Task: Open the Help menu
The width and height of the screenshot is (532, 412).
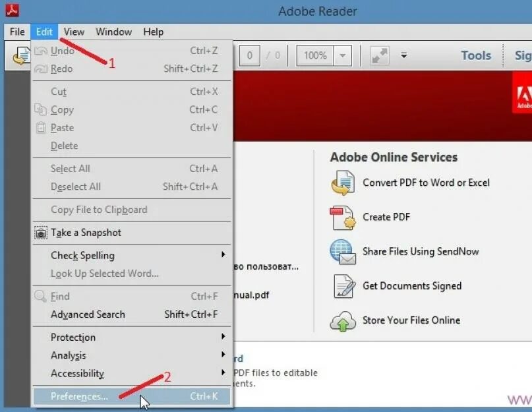Action: pyautogui.click(x=153, y=32)
